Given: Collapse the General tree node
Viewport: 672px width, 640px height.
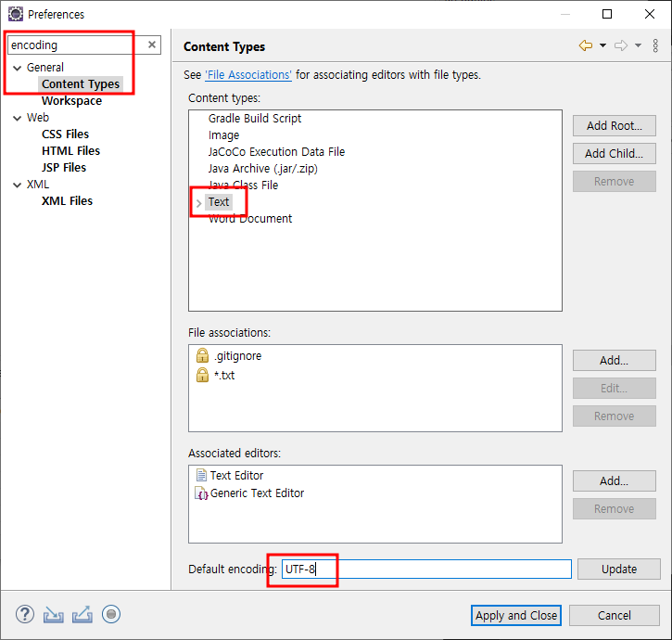Looking at the screenshot, I should click(17, 68).
